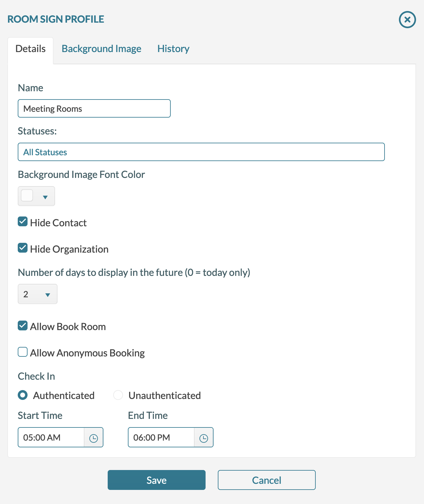Screen dimensions: 424x504
Task: Close the Room Sign Profile dialog
Action: click(407, 20)
